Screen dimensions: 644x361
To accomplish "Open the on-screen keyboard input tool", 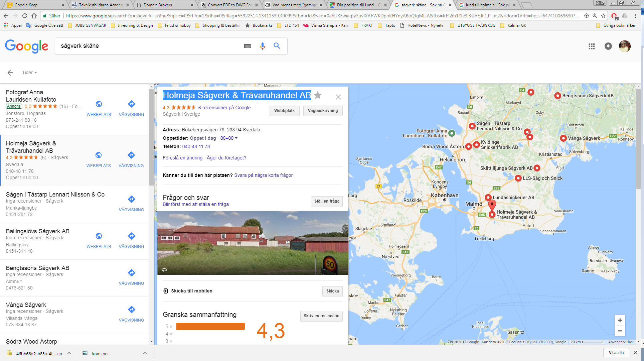I will [x=248, y=46].
